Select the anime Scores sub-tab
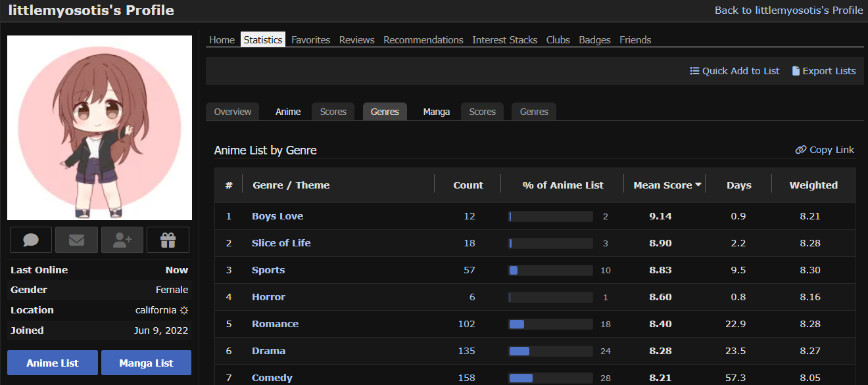Viewport: 868px width, 385px height. [333, 112]
